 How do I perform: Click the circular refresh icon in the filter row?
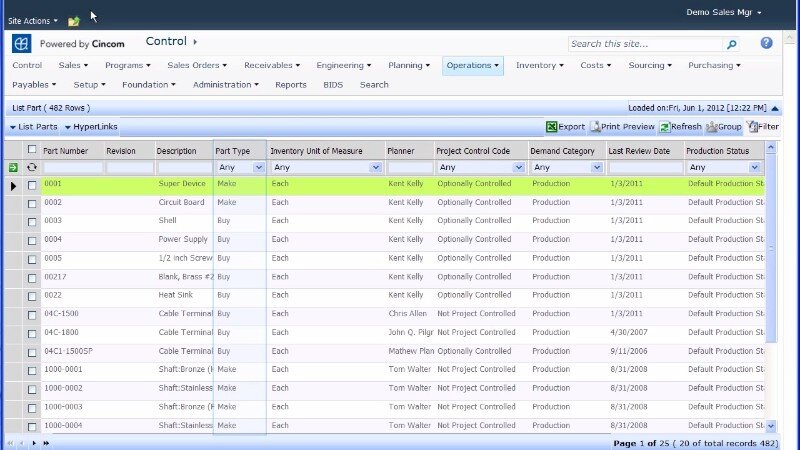[x=32, y=168]
